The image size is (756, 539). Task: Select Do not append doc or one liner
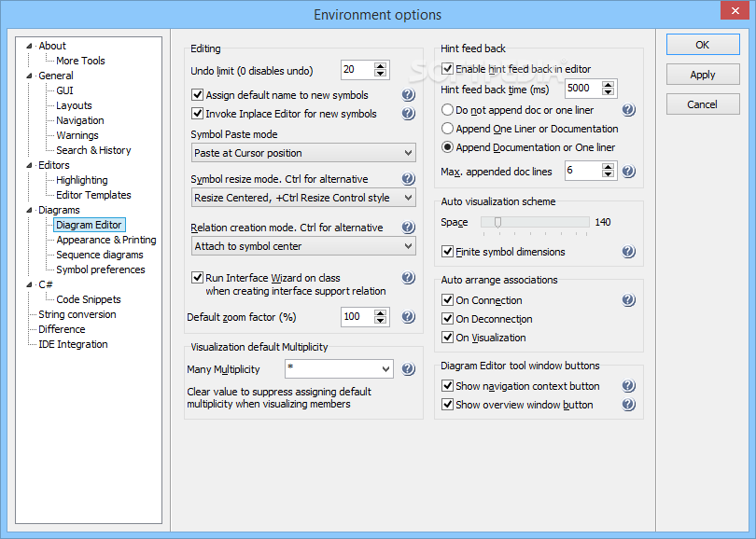tap(447, 110)
